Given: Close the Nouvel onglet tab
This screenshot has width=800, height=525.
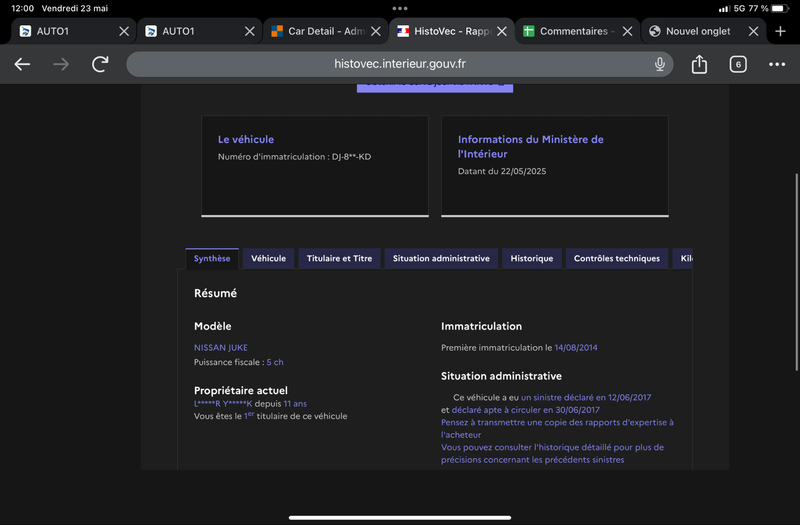Looking at the screenshot, I should tap(753, 31).
